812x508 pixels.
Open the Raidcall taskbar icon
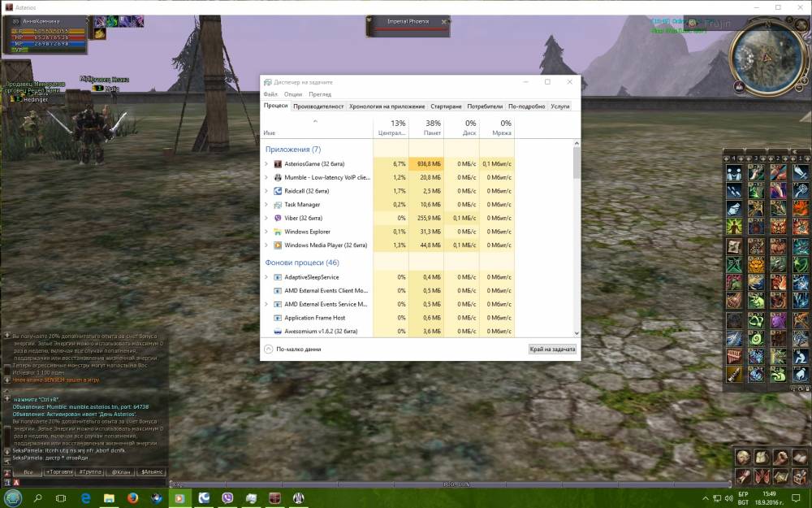point(204,498)
